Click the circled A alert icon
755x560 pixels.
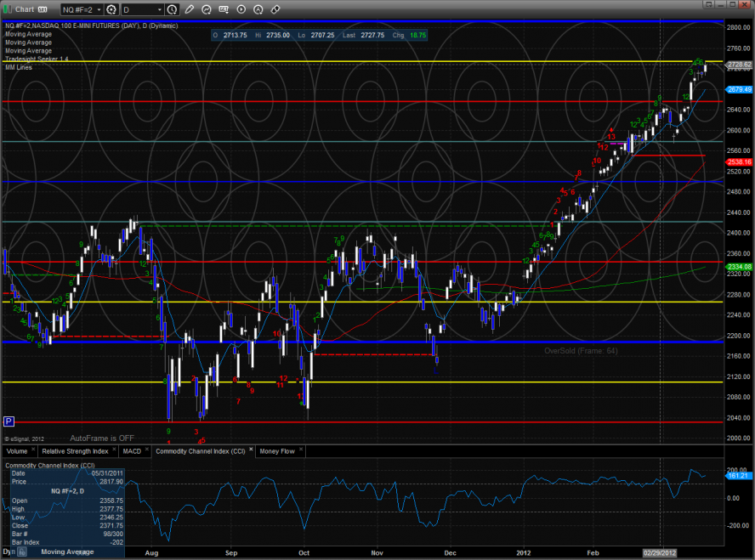(258, 9)
